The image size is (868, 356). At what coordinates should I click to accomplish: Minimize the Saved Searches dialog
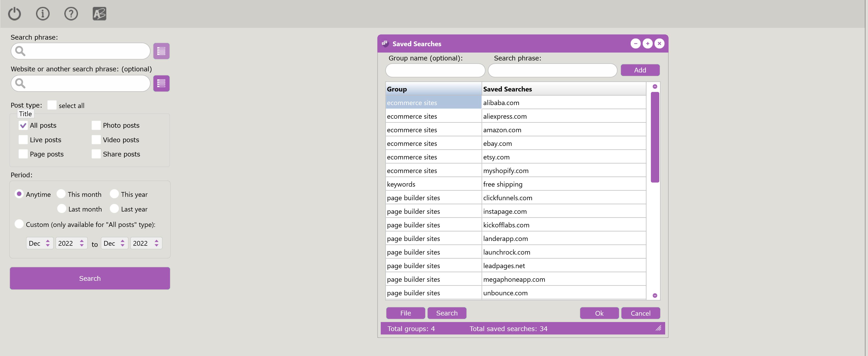(635, 43)
